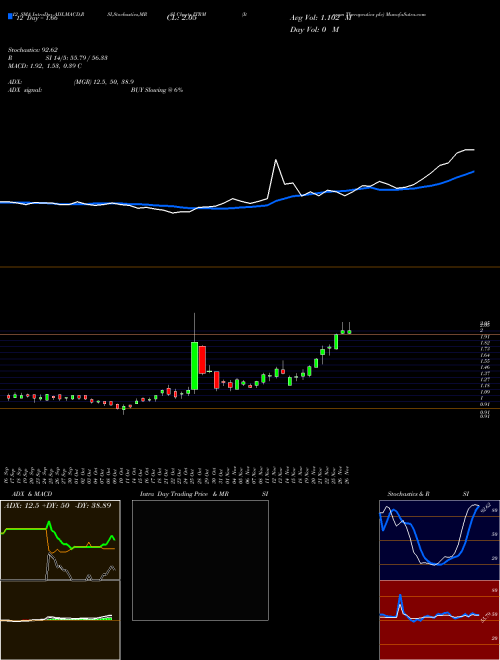Click the '1.09' price axis label

[x=485, y=391]
